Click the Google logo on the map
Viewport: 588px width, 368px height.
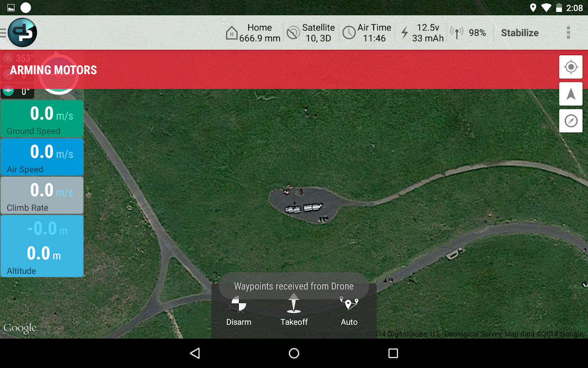20,328
